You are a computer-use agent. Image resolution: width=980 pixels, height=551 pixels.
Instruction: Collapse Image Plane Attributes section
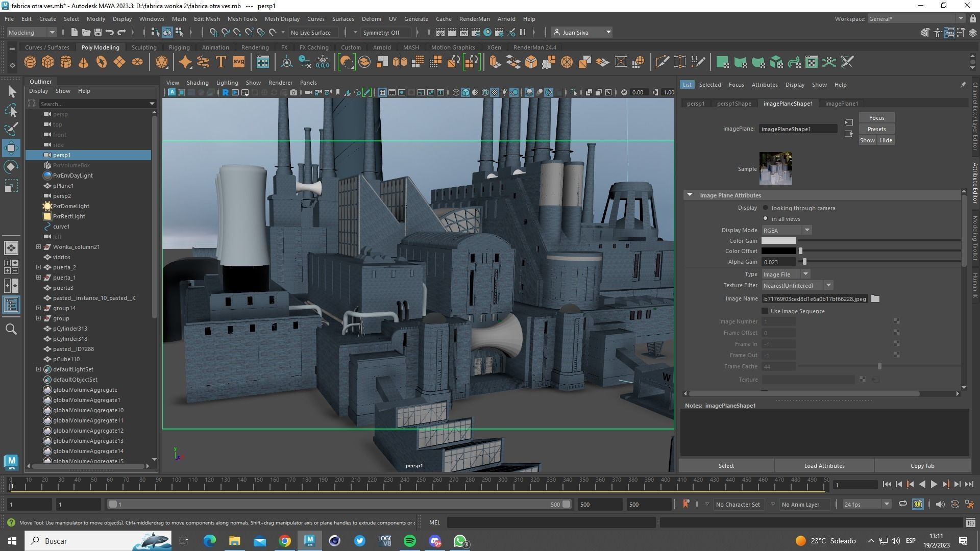690,195
